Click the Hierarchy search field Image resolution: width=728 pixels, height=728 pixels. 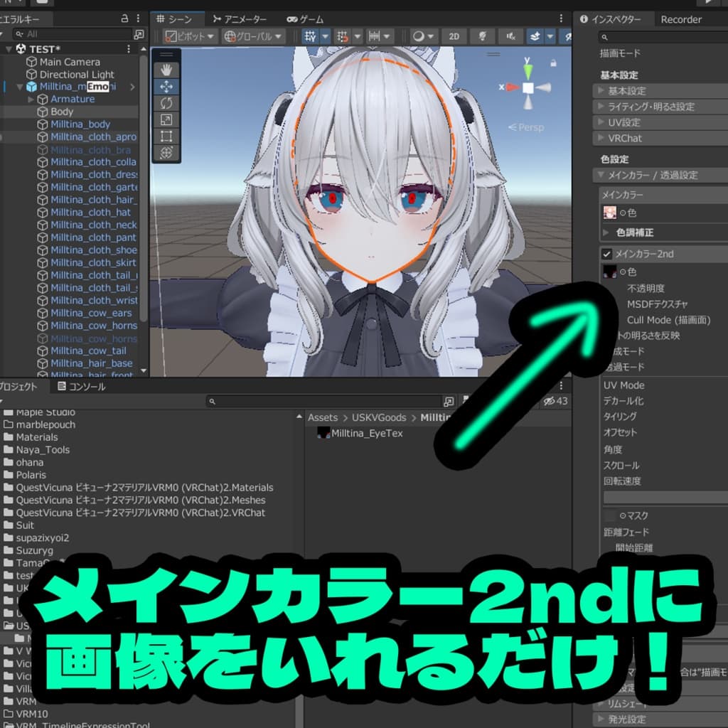coord(72,34)
